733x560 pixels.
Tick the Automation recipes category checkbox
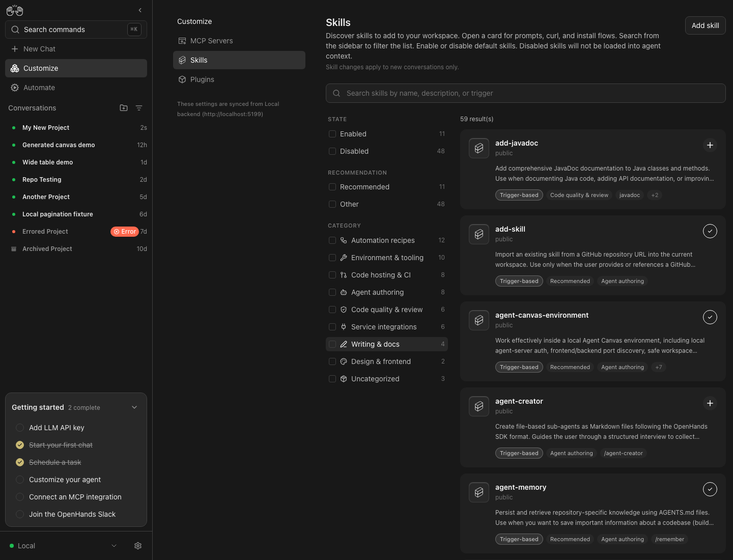point(332,240)
